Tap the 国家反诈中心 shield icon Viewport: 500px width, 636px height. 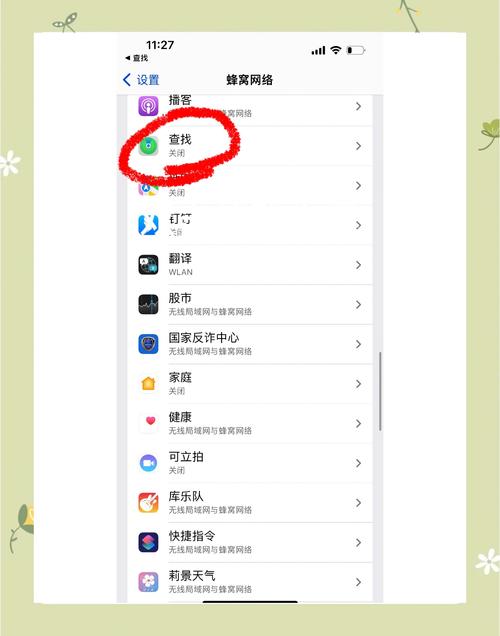coord(148,344)
